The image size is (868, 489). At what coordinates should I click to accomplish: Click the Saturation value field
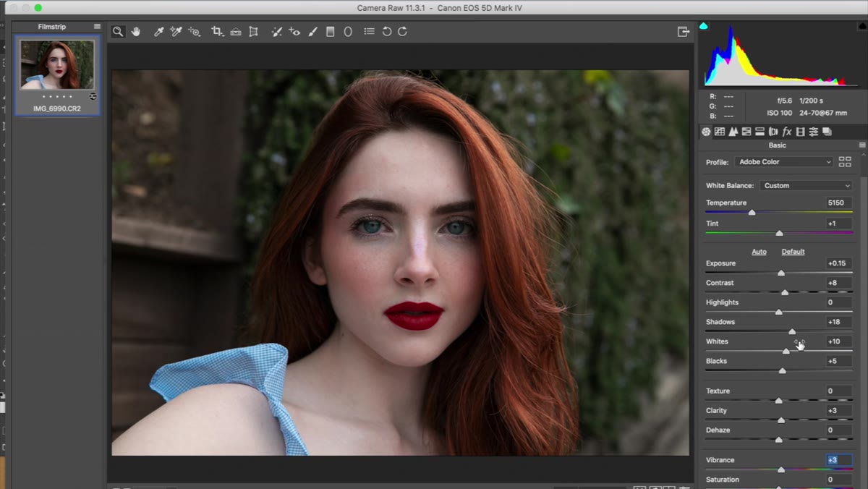tap(839, 480)
